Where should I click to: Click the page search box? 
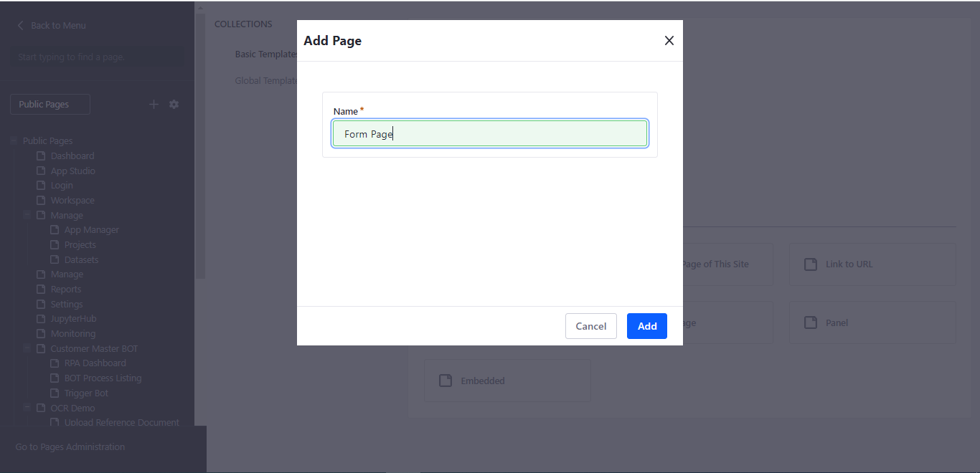tap(97, 57)
